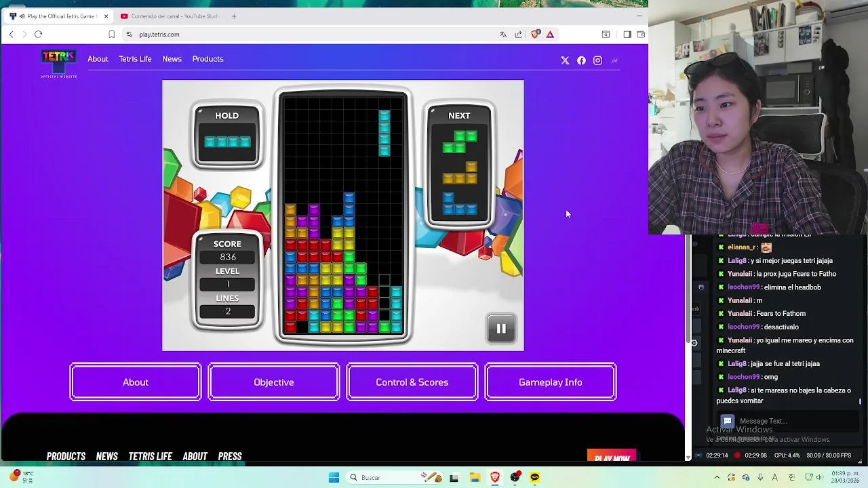Click the Tetris logo in header
868x488 pixels.
(x=59, y=64)
